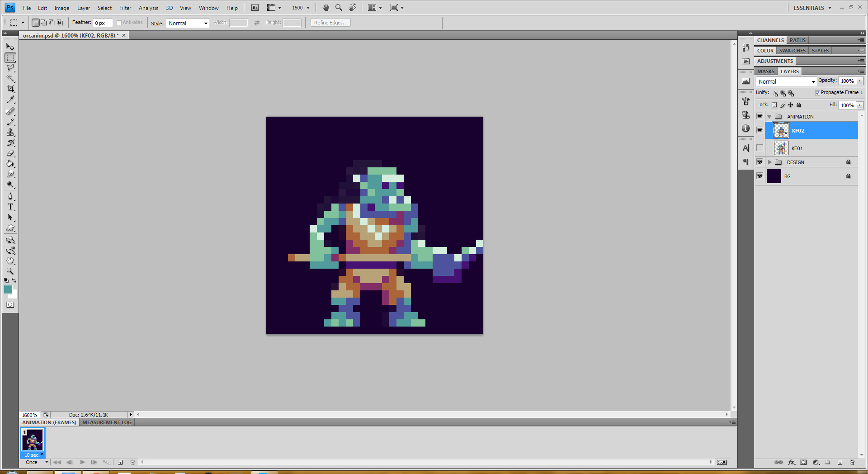Show the KF01 layer

pos(759,148)
